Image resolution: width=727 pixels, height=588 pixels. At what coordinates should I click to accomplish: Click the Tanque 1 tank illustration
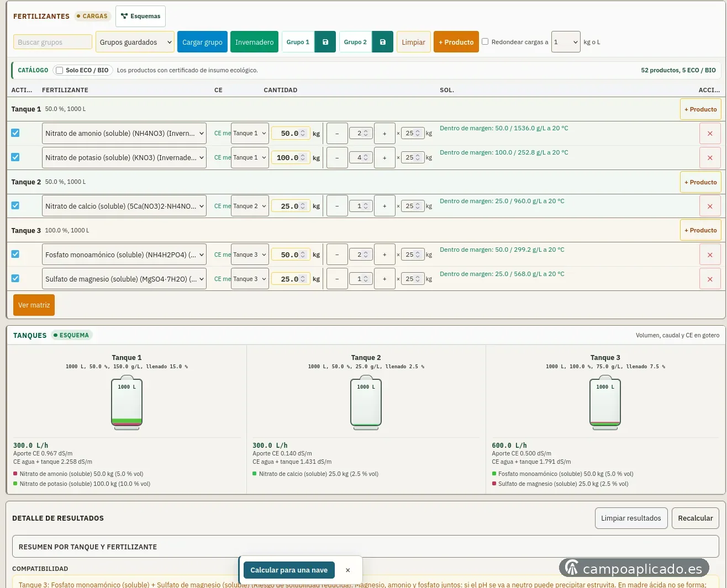(x=127, y=402)
